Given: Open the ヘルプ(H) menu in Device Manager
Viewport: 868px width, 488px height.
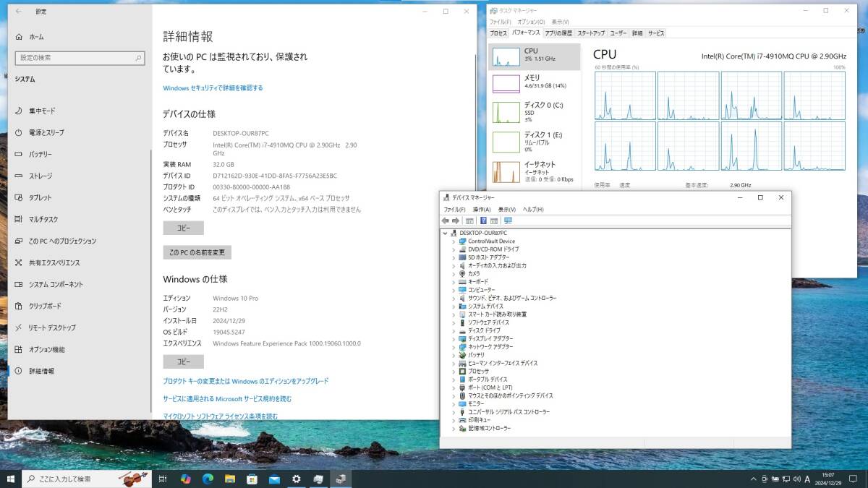Looking at the screenshot, I should (x=533, y=209).
